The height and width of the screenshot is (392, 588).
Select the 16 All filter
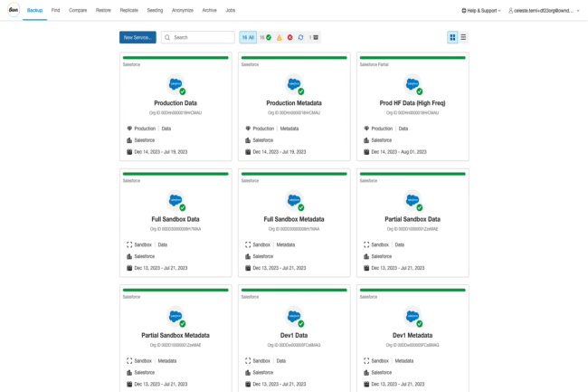tap(248, 37)
